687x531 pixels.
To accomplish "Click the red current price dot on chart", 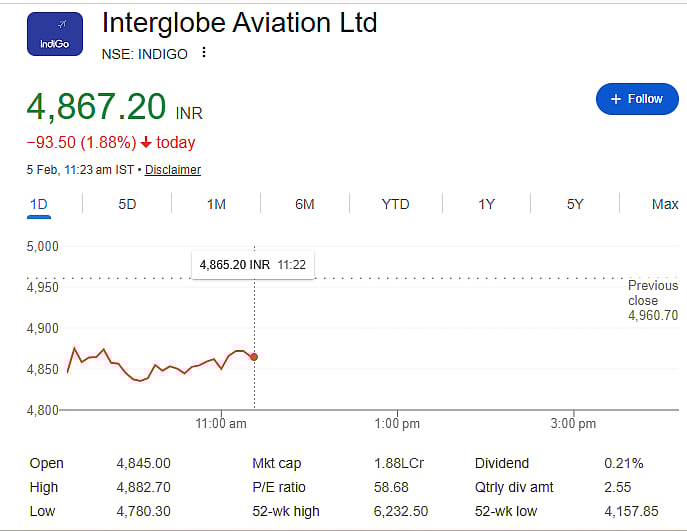I will pyautogui.click(x=254, y=357).
